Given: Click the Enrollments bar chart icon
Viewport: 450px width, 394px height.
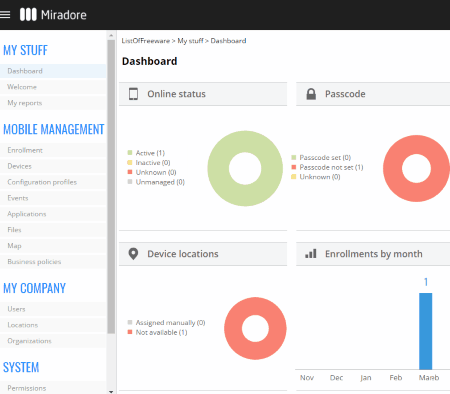Looking at the screenshot, I should coord(311,254).
